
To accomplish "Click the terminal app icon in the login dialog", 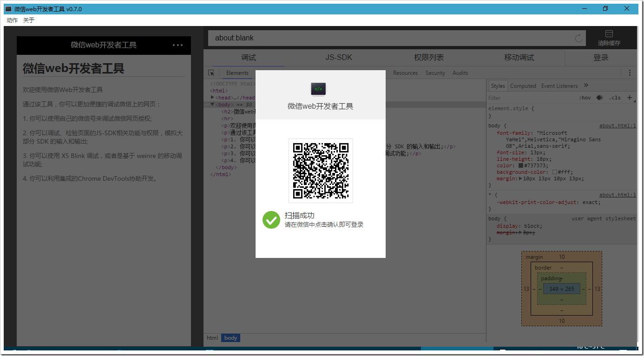I will coord(318,89).
